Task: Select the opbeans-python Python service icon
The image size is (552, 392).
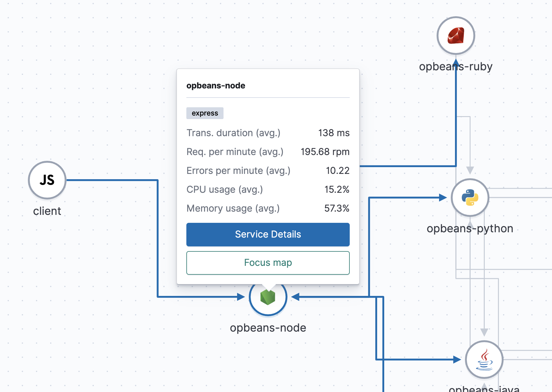Action: (x=470, y=198)
